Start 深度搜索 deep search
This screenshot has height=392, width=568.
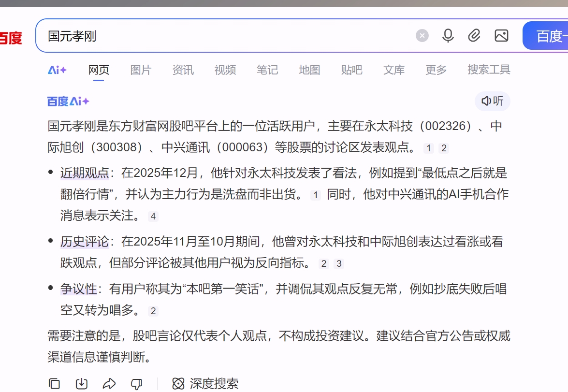click(x=205, y=383)
